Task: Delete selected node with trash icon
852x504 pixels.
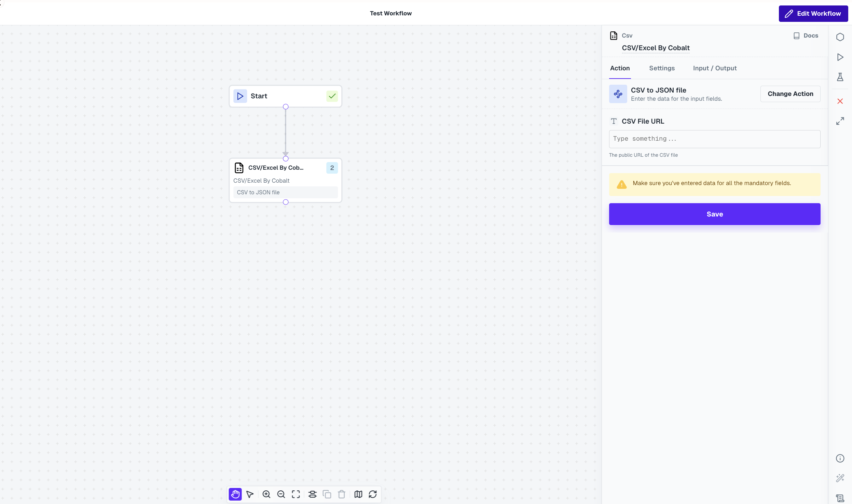Action: pos(341,494)
